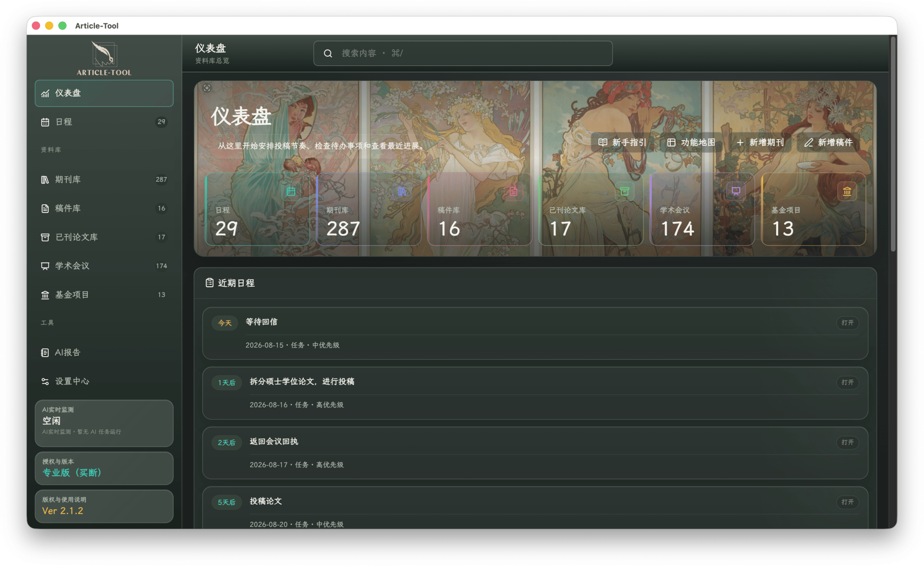Click the 资料库总览 subtitle

pyautogui.click(x=212, y=61)
